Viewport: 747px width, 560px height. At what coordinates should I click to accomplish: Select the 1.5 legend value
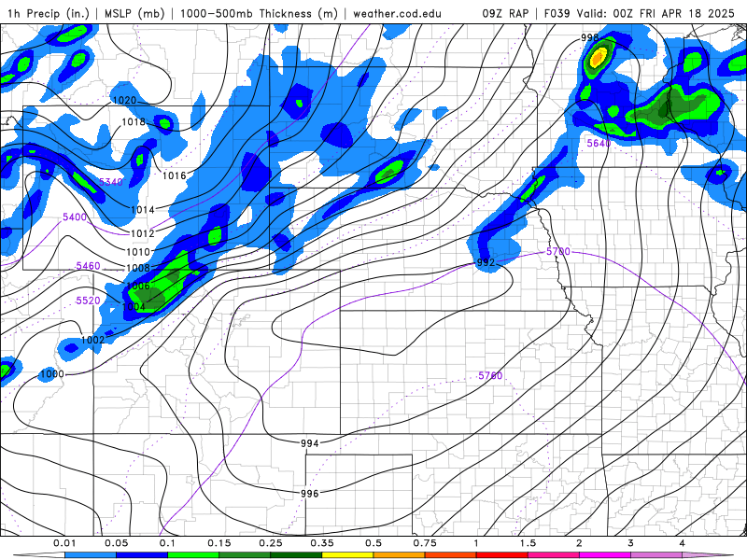click(528, 543)
